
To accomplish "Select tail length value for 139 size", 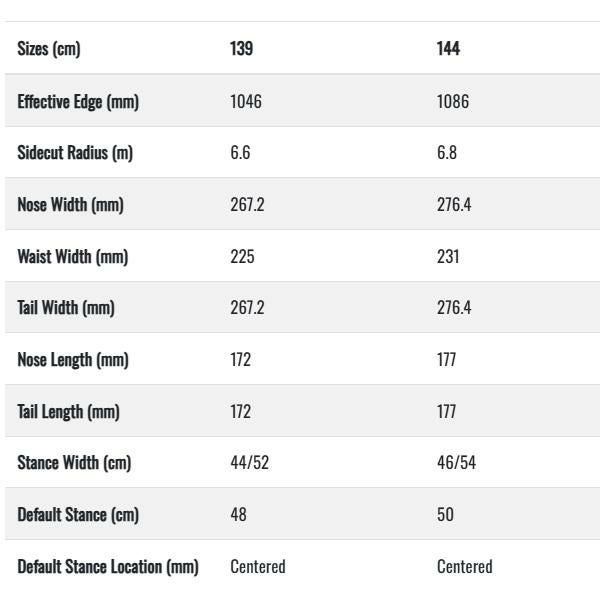I will (240, 411).
